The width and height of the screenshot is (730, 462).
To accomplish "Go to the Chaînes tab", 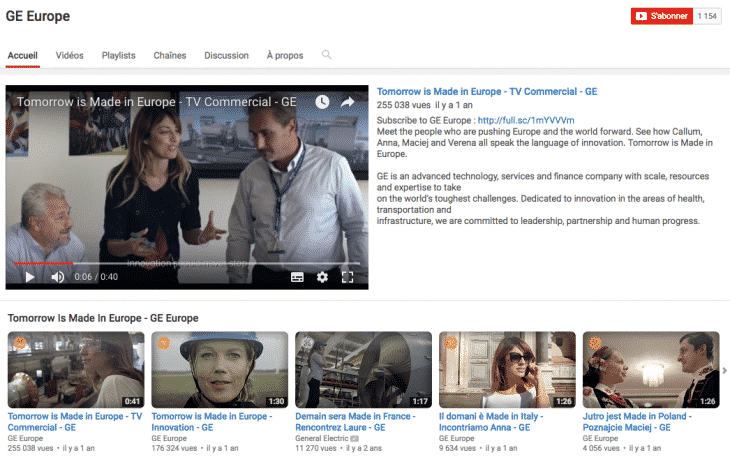I will click(170, 55).
